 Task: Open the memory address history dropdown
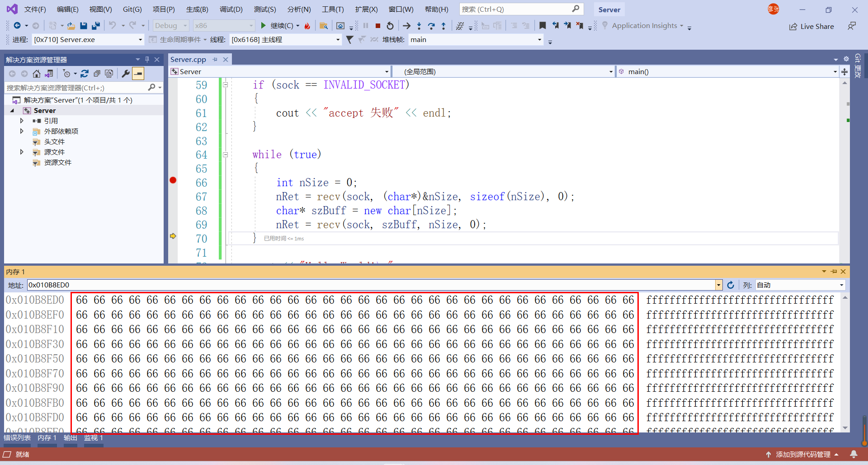point(719,285)
